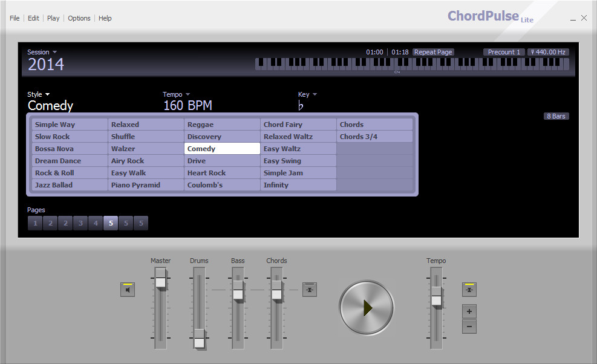Choose the Walzer style
Screen dimensions: 597x364
tap(146, 149)
